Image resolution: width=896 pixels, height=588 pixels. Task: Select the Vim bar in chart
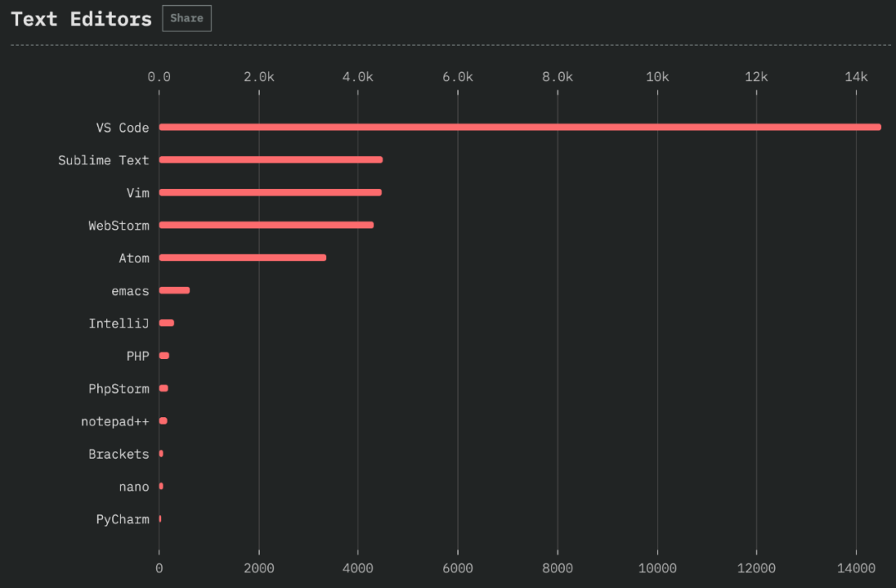[270, 192]
